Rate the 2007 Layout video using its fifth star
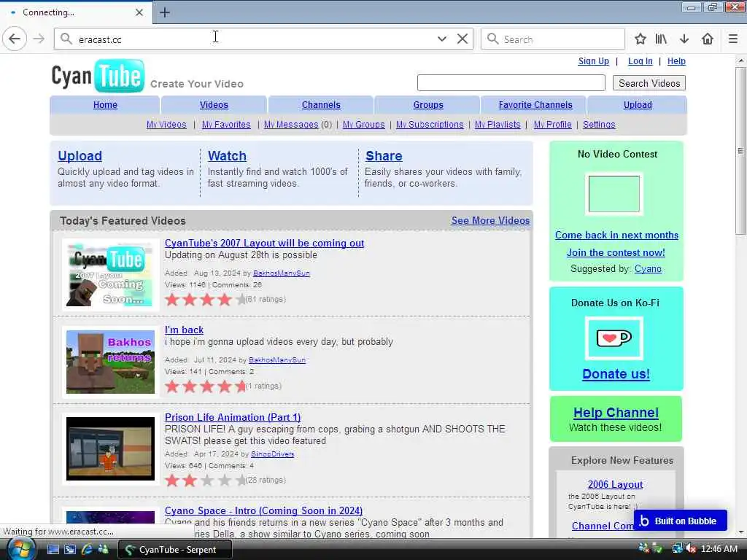This screenshot has height=560, width=747. coord(241,300)
